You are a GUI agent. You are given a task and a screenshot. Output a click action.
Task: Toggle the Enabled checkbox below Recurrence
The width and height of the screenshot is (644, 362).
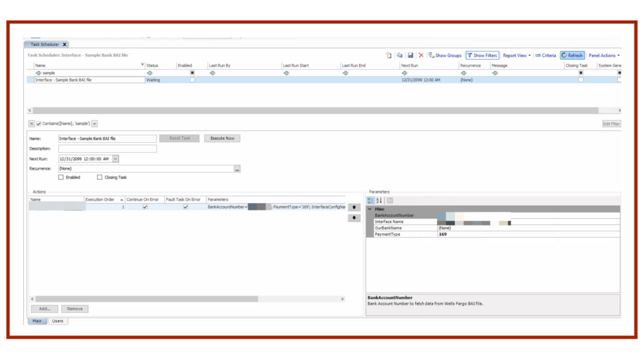(x=61, y=177)
